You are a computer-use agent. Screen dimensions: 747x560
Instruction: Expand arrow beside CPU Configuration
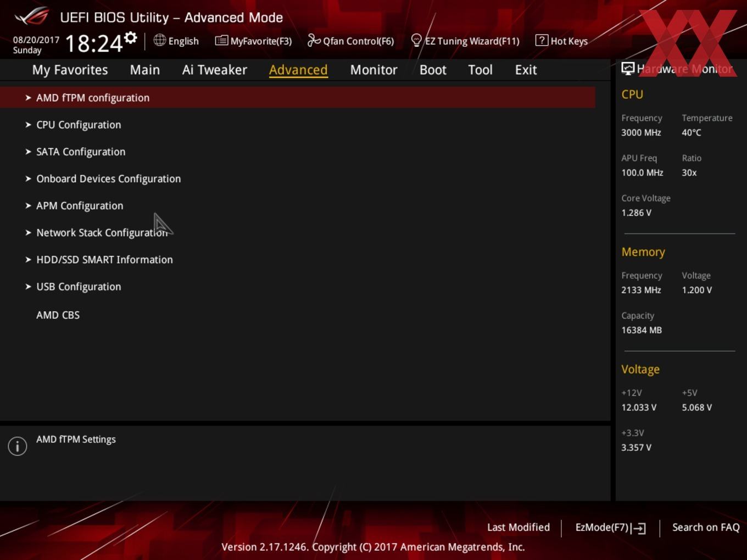(x=28, y=125)
